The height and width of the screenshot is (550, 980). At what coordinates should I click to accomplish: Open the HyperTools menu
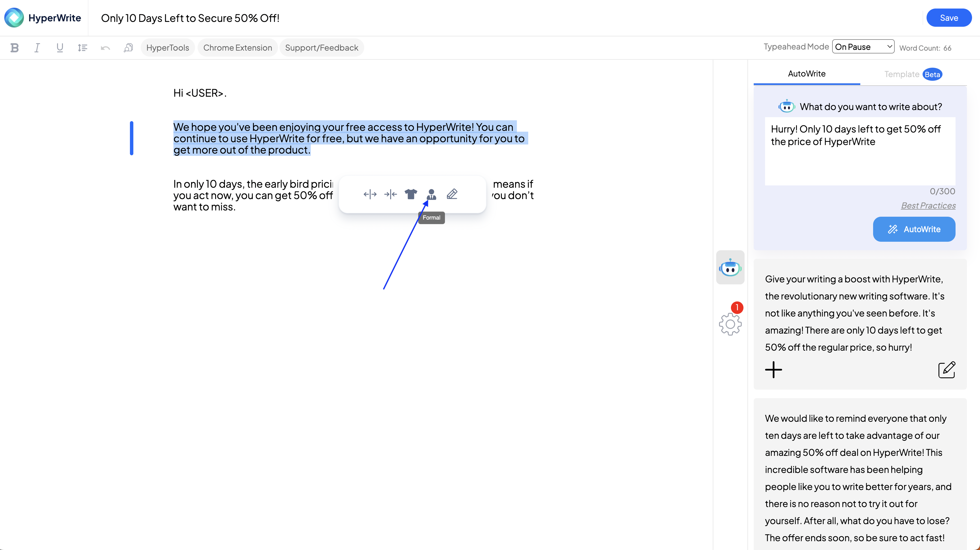coord(167,47)
